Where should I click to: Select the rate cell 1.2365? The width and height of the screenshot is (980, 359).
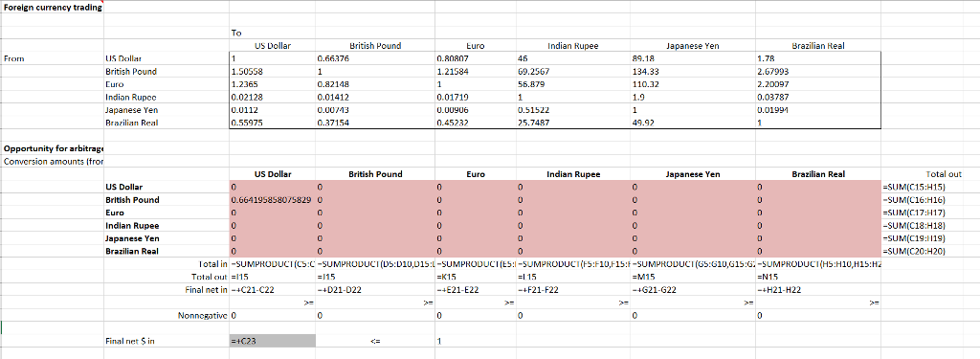272,84
